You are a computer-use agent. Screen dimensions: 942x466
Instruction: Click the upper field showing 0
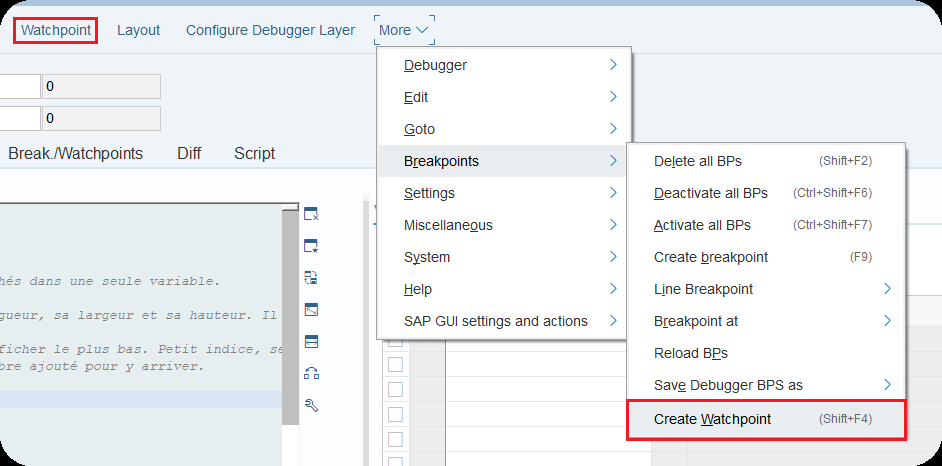(101, 86)
